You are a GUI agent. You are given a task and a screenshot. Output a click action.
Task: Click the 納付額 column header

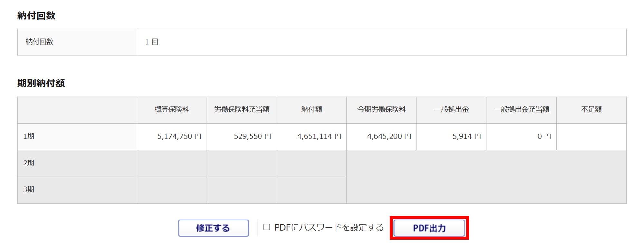coord(312,109)
